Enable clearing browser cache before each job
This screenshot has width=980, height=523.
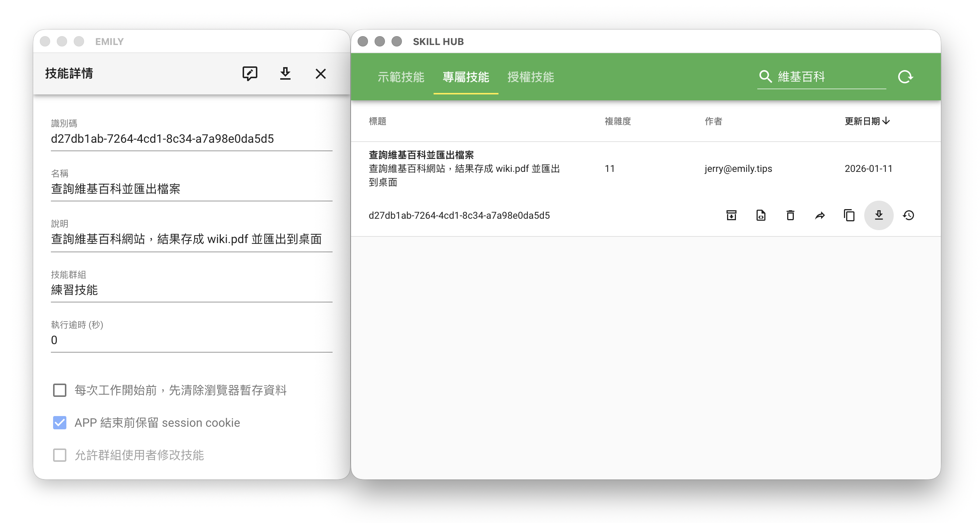coord(60,390)
